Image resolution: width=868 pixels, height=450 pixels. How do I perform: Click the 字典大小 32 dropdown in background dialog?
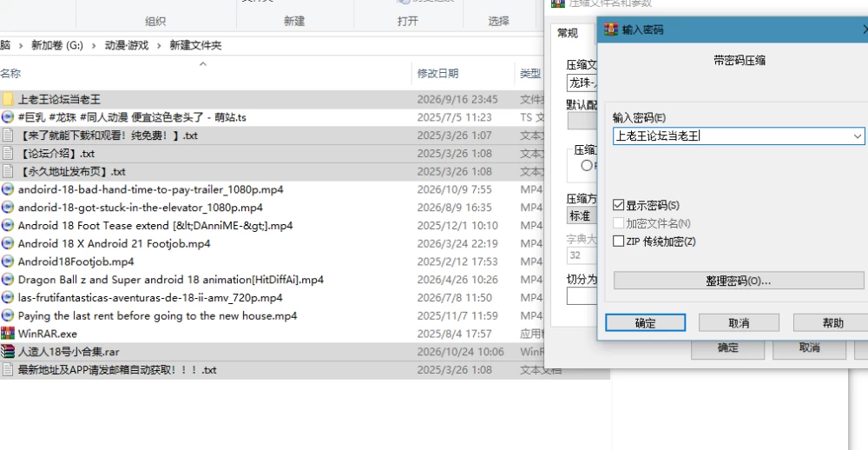(x=582, y=255)
